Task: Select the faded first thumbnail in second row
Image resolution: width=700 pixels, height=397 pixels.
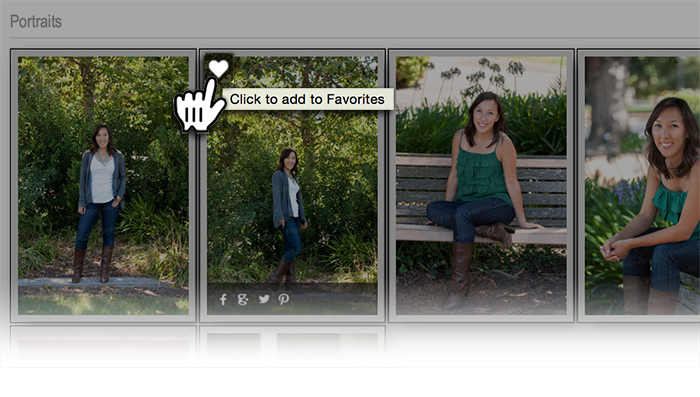Action: pos(103,346)
